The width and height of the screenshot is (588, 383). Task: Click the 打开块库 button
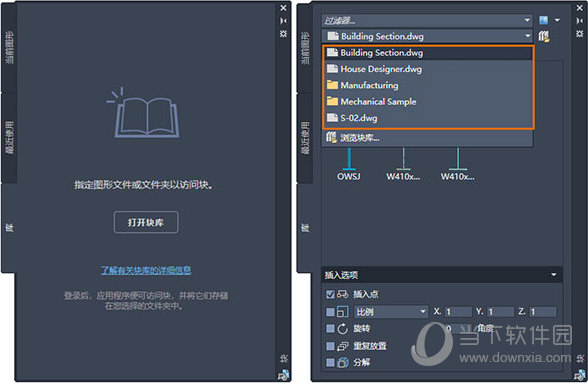[x=146, y=222]
